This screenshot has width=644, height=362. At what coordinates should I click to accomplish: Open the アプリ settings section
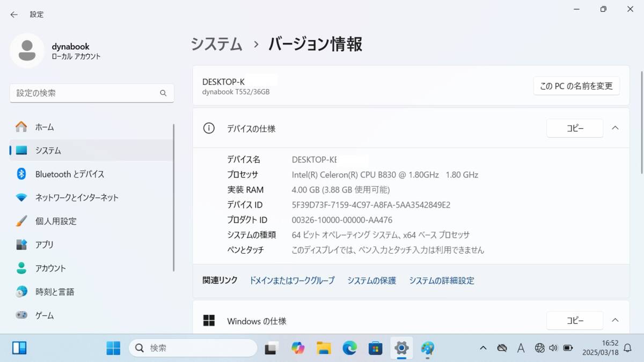pyautogui.click(x=45, y=245)
